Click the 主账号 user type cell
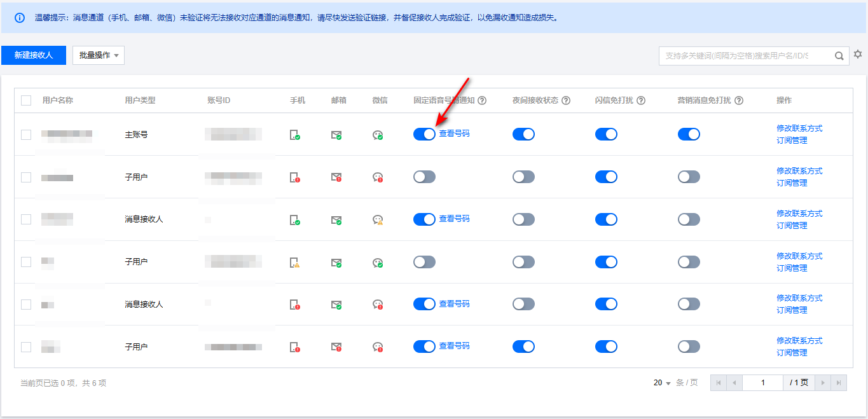This screenshot has height=419, width=868. point(136,135)
